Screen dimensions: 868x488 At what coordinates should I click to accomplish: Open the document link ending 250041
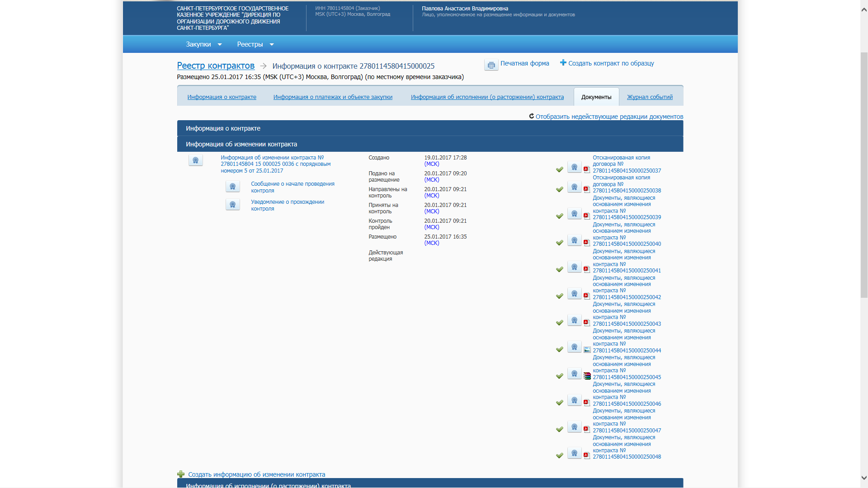click(x=627, y=261)
